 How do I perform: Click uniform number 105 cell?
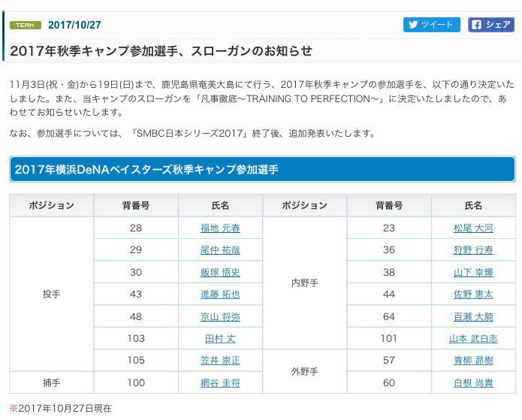(x=136, y=361)
